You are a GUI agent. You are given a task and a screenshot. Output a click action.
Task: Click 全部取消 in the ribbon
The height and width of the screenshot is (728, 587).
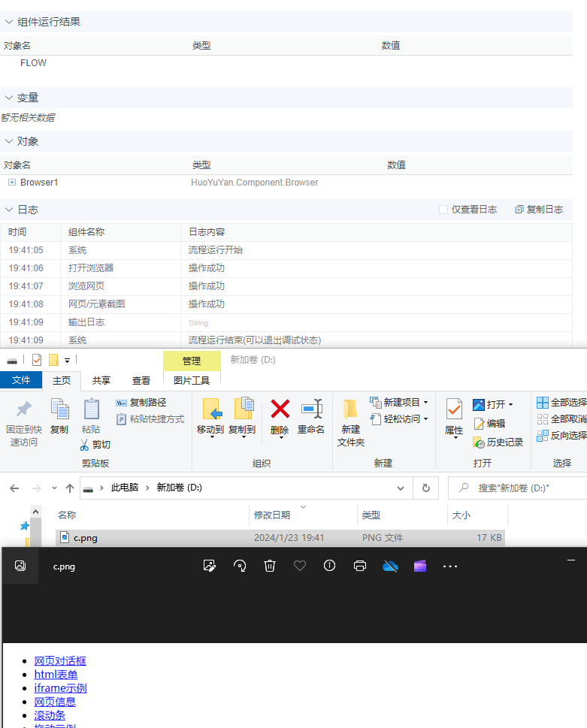click(561, 419)
